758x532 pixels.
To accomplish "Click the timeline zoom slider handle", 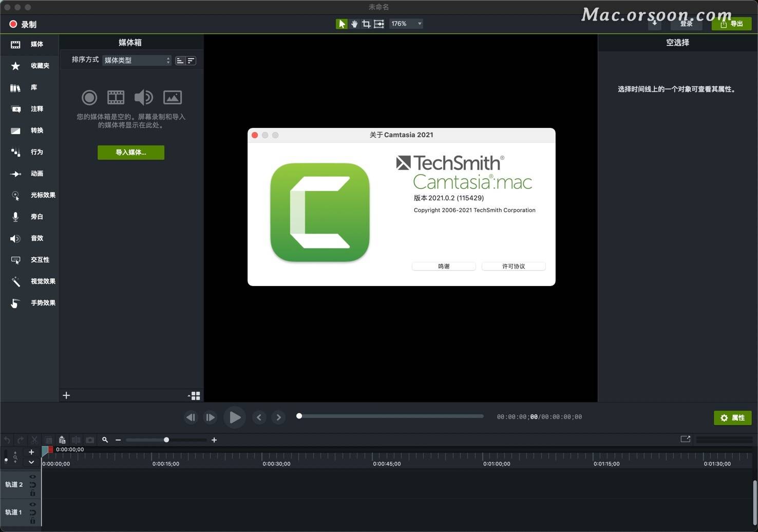I will point(166,440).
